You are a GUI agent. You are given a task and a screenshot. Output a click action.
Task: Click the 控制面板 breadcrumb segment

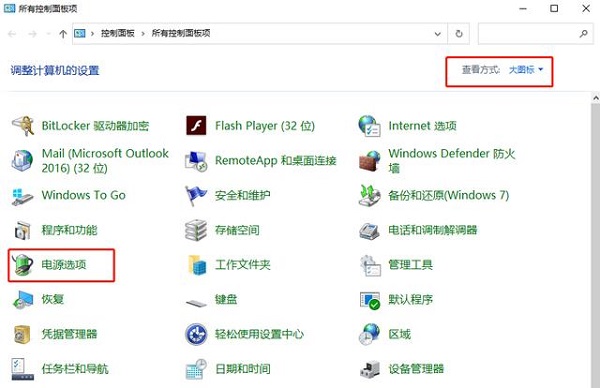118,34
